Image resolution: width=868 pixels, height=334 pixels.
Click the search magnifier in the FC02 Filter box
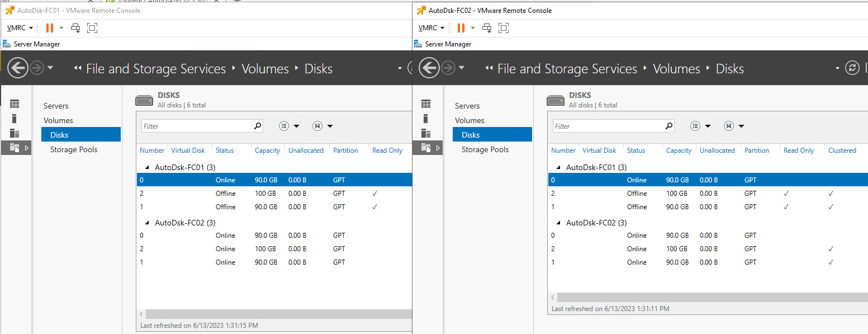pyautogui.click(x=668, y=126)
